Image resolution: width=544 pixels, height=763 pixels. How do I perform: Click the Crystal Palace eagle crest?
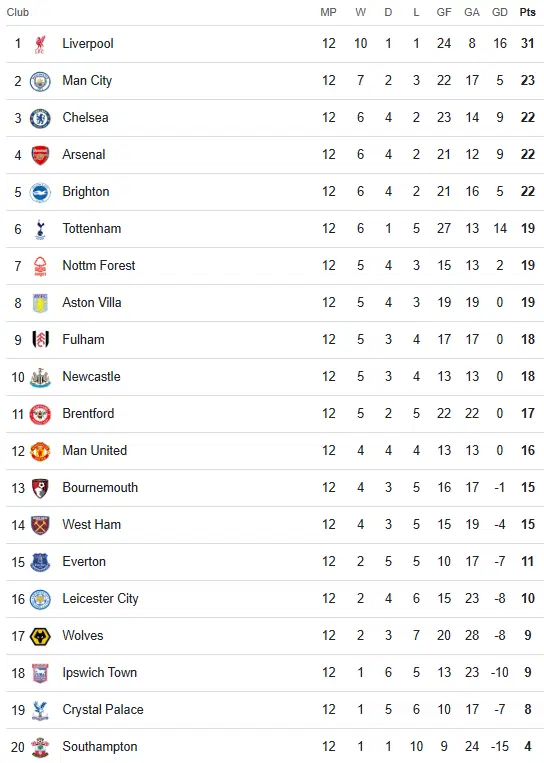[40, 710]
